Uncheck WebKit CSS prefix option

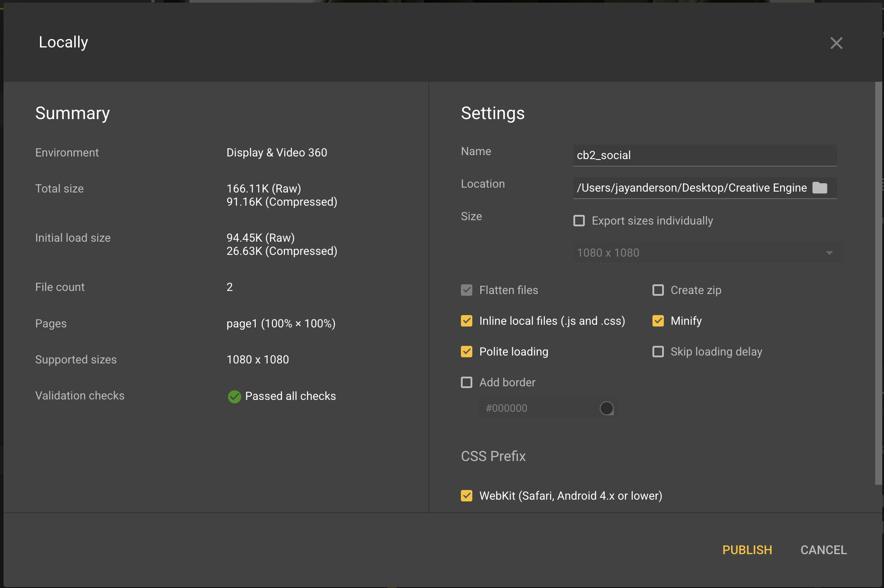pyautogui.click(x=466, y=496)
